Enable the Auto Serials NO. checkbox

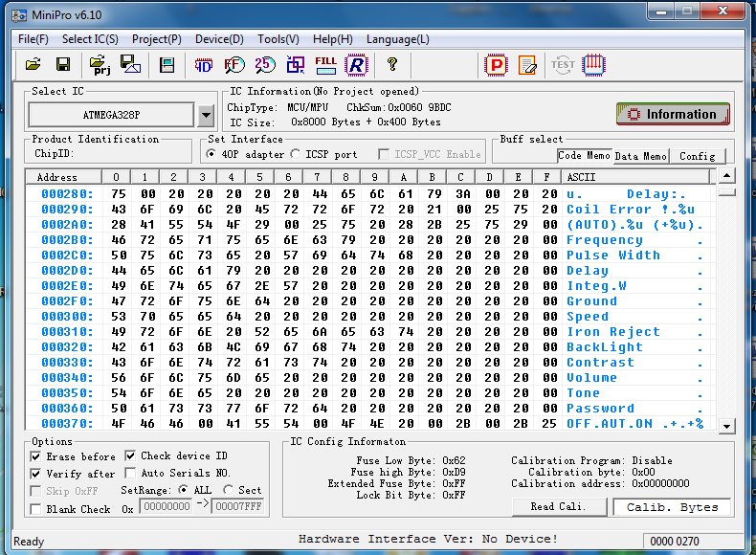(x=130, y=473)
